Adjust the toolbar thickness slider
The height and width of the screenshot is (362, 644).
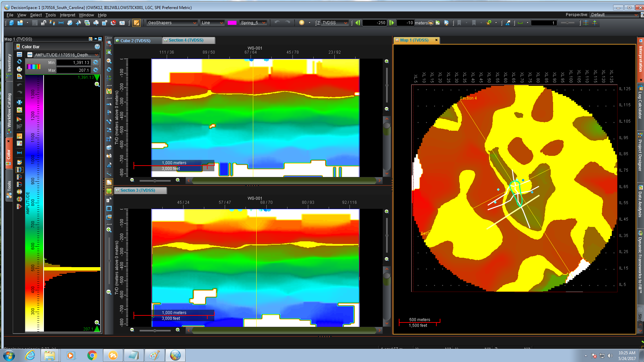tap(568, 23)
